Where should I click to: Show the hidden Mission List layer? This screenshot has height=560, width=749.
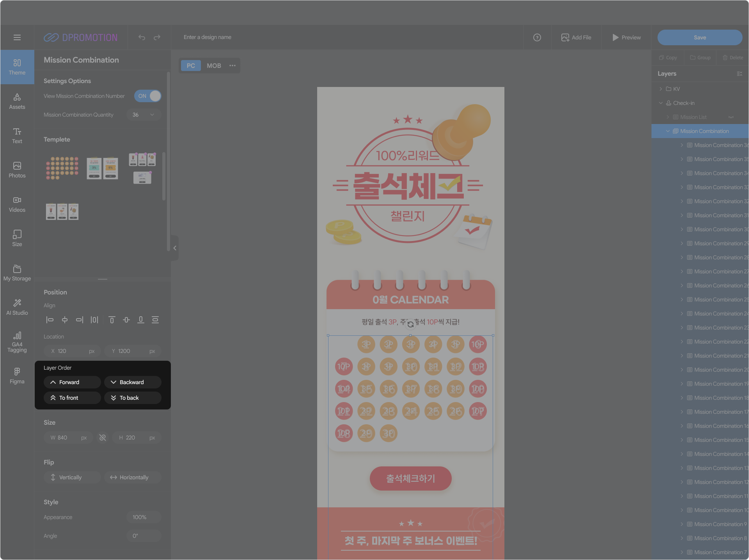[731, 117]
